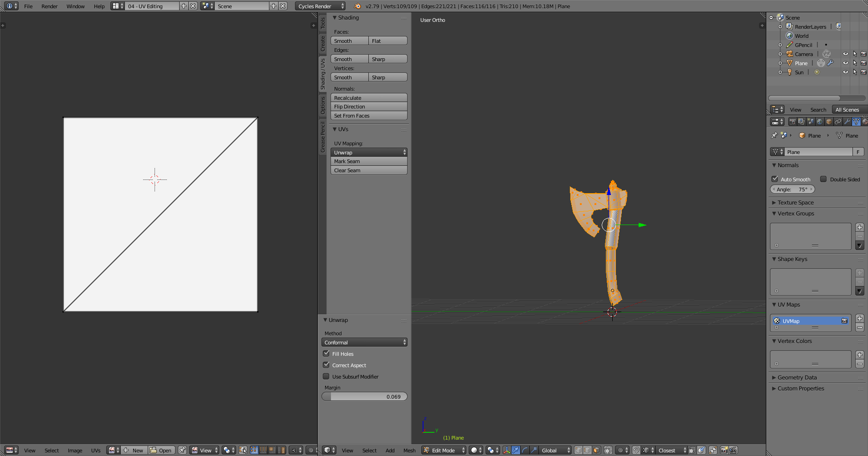Open the Mesh Data properties tab (triangle icon)
868x456 pixels.
(856, 122)
